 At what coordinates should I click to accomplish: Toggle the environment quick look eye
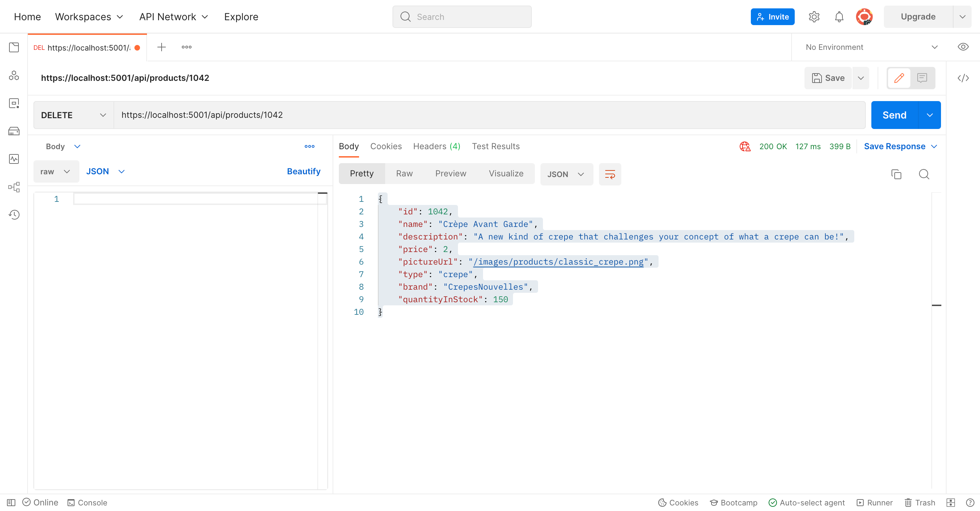pyautogui.click(x=963, y=47)
